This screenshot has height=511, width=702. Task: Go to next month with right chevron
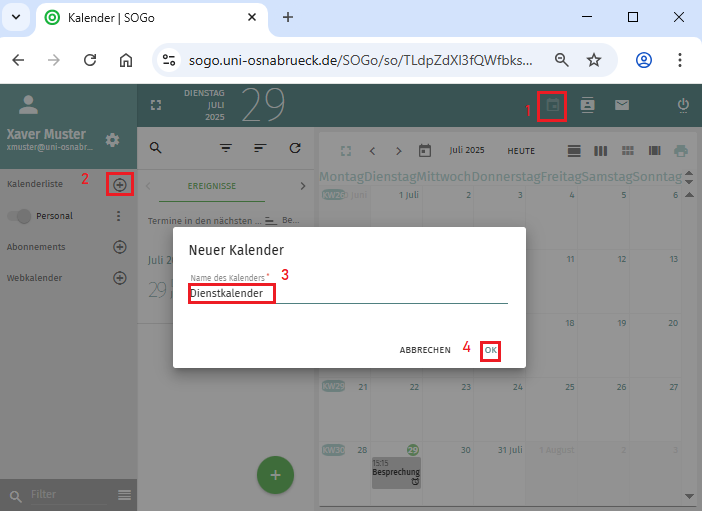pos(399,151)
